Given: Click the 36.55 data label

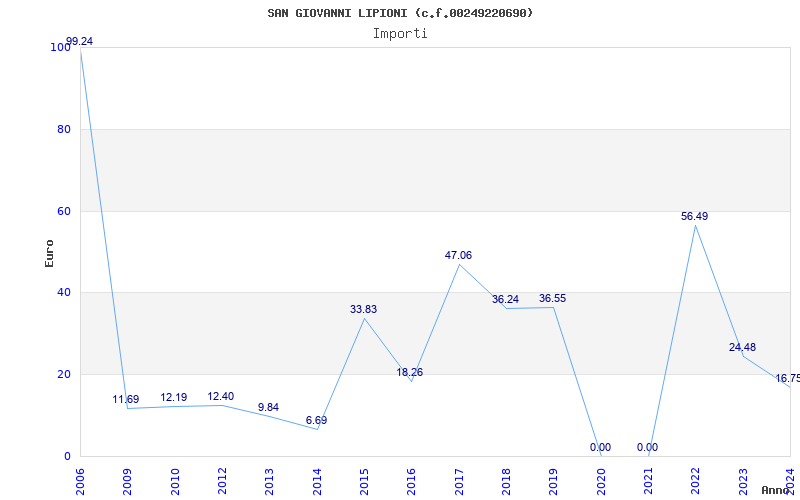Looking at the screenshot, I should point(553,298).
